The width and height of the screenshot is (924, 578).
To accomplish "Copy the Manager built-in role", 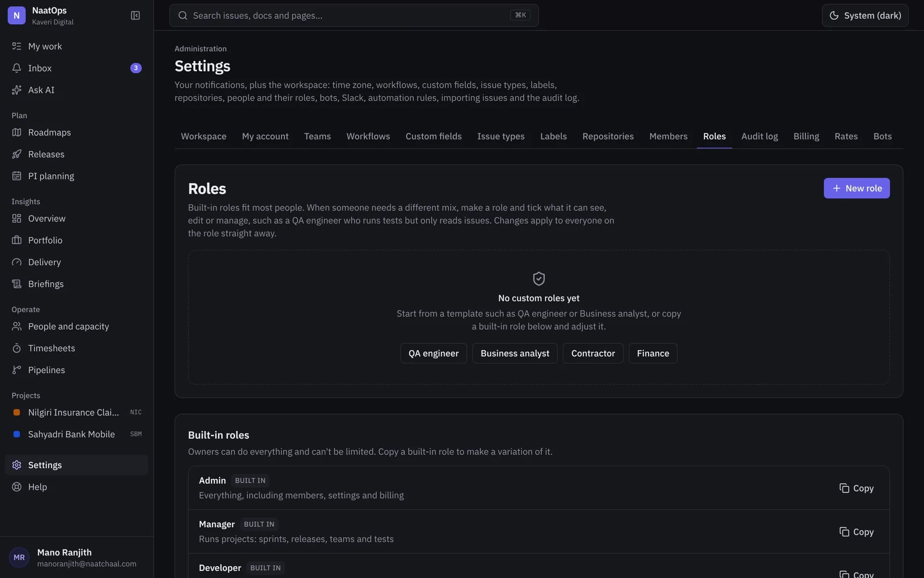I will 856,532.
